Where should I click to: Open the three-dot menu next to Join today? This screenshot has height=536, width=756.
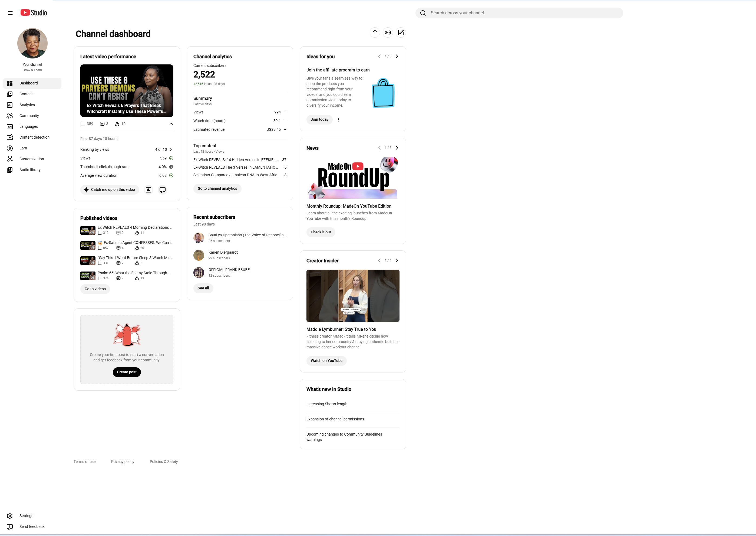click(x=339, y=119)
